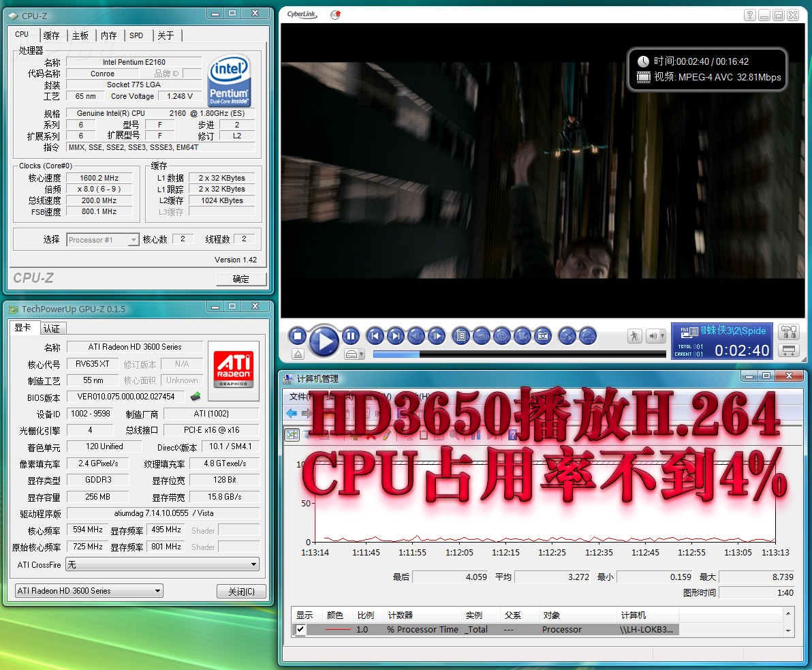Open the disc menu icon in the player
The height and width of the screenshot is (670, 812).
tap(461, 336)
